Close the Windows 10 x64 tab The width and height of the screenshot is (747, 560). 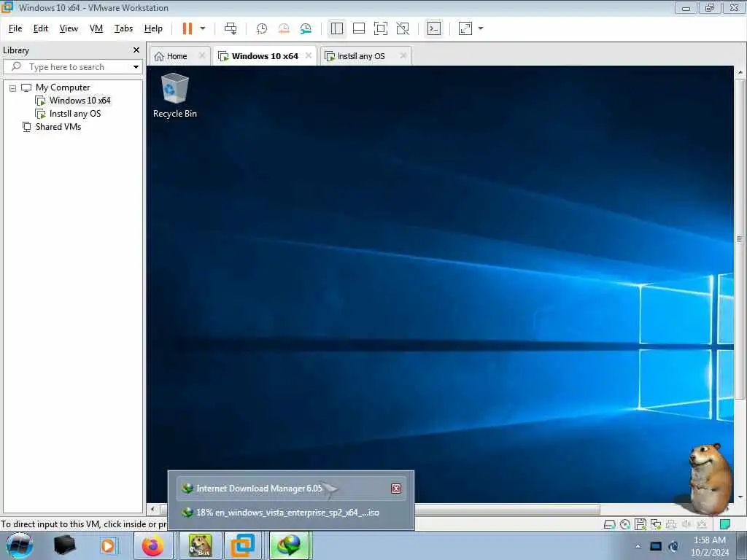coord(309,55)
